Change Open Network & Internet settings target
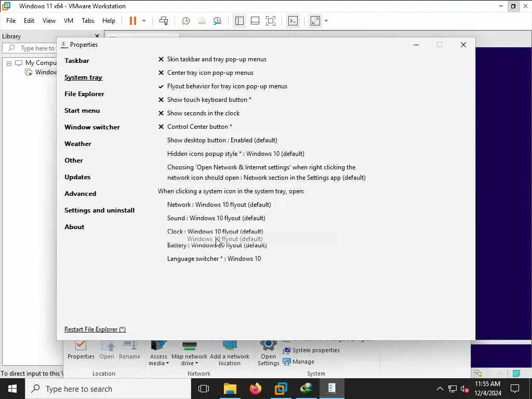The image size is (532, 399). point(267,172)
